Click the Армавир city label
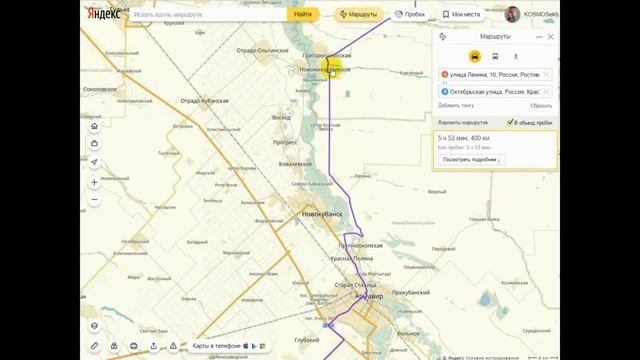This screenshot has height=360, width=640. click(x=369, y=296)
